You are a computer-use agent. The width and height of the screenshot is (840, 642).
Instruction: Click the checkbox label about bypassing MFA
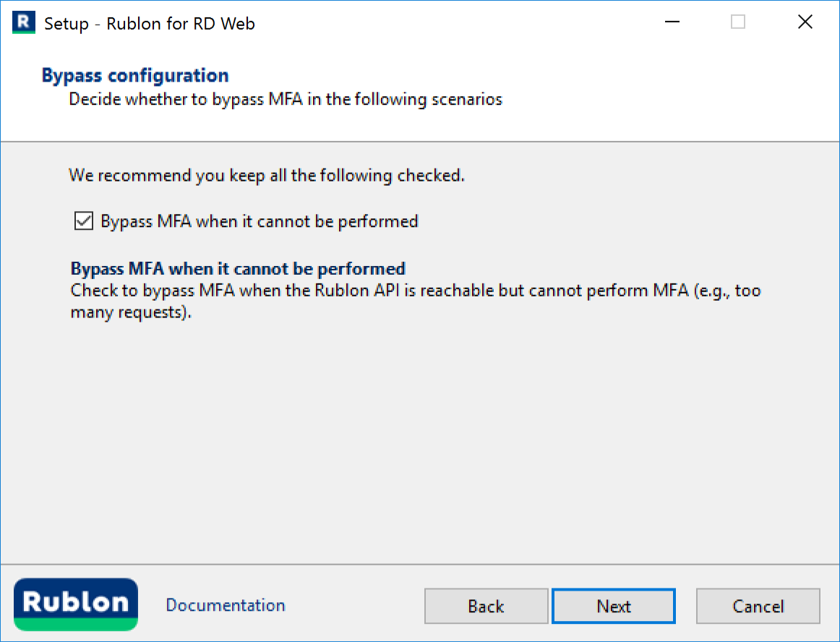coord(260,221)
